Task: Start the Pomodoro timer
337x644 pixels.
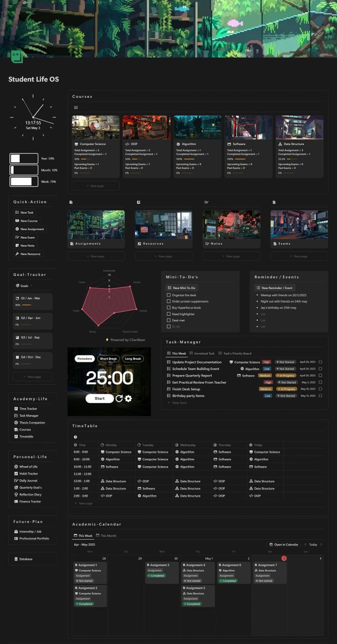Action: 99,399
